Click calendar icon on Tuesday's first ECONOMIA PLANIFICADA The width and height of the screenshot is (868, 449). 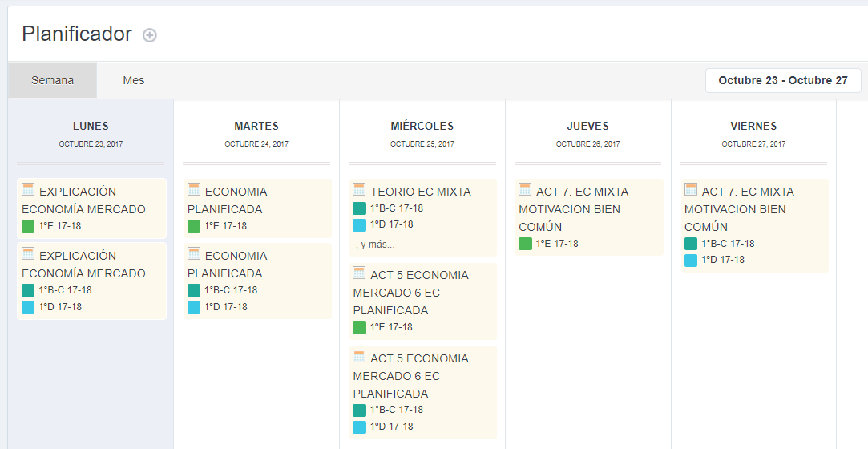[194, 189]
